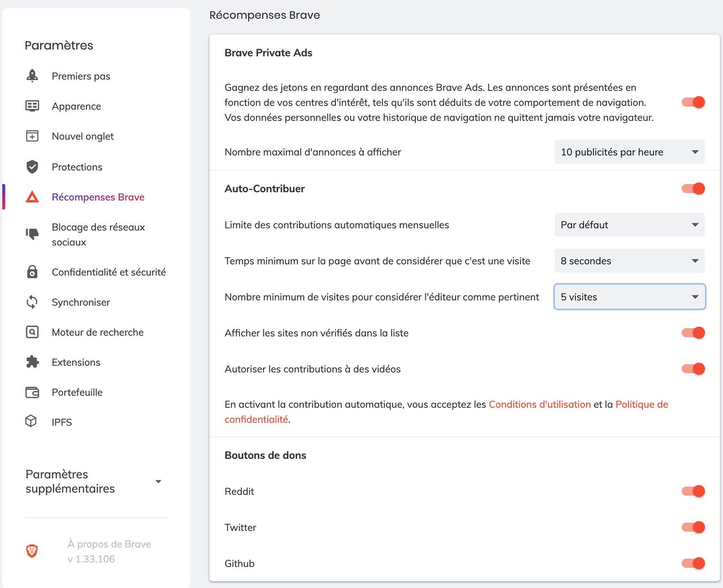Click the Synchroniser arrows icon
This screenshot has height=588, width=723.
(x=32, y=302)
